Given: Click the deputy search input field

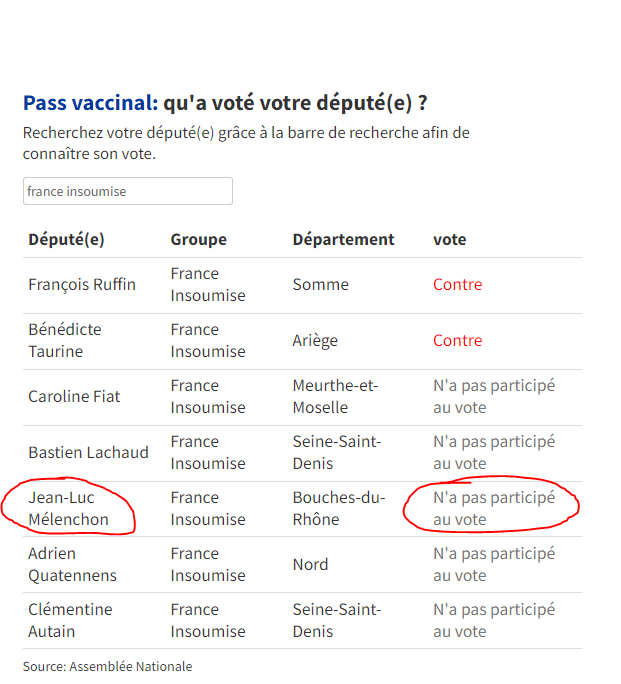Looking at the screenshot, I should click(128, 191).
